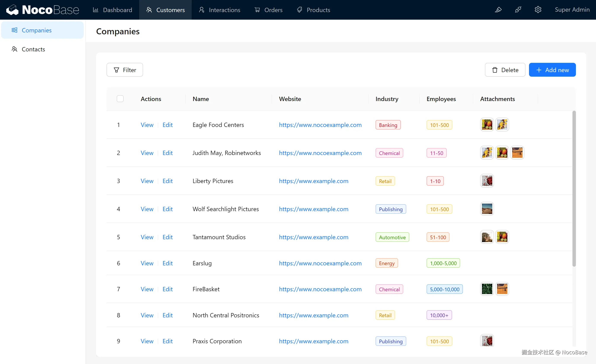Open Eagle Food Centers website link
Image resolution: width=596 pixels, height=364 pixels.
point(320,125)
